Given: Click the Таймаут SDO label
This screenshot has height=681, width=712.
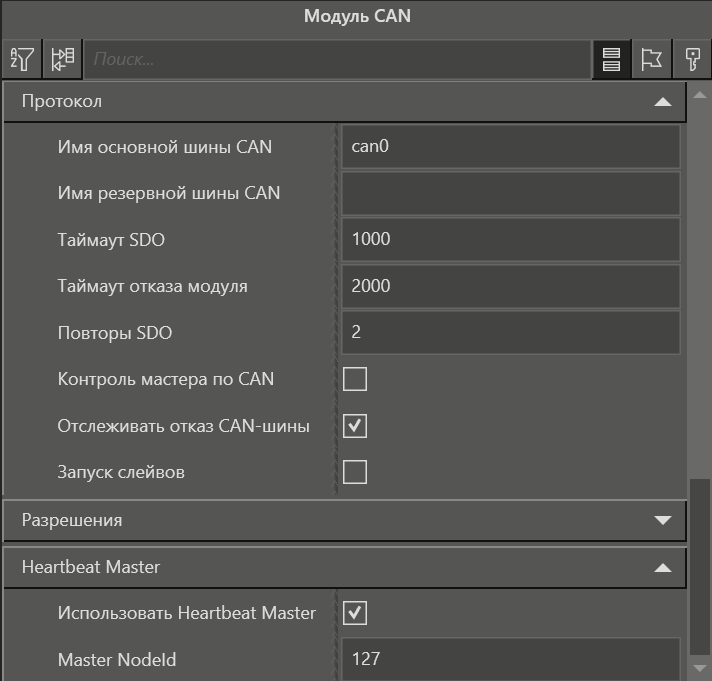Looking at the screenshot, I should [111, 240].
